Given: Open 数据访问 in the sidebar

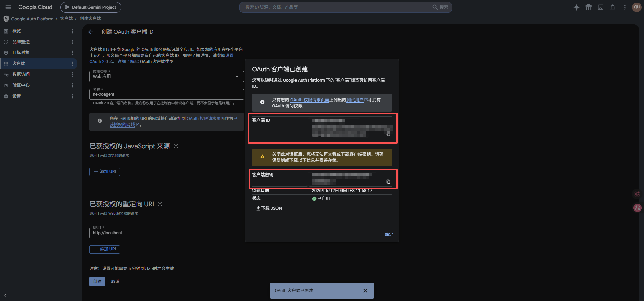Looking at the screenshot, I should 21,74.
